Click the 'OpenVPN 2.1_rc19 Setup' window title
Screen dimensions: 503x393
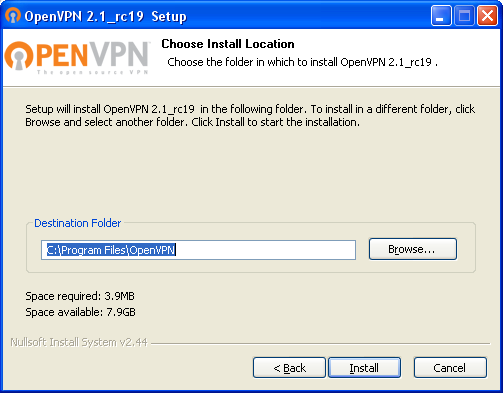coord(105,16)
